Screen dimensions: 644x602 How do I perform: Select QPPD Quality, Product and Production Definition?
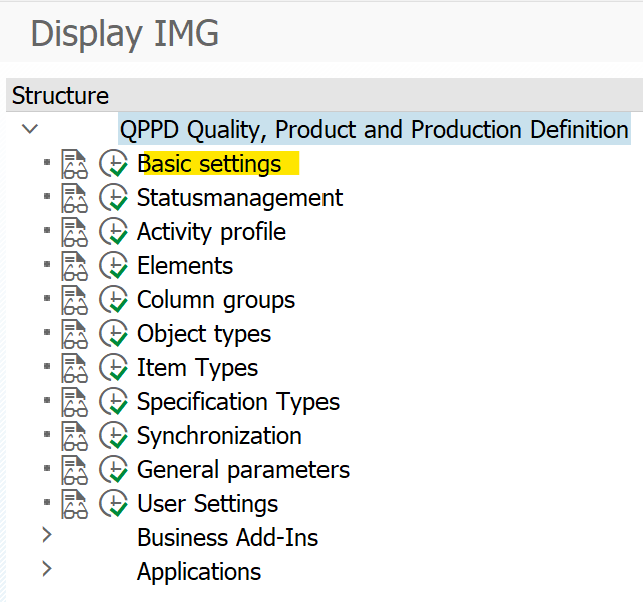pyautogui.click(x=373, y=130)
